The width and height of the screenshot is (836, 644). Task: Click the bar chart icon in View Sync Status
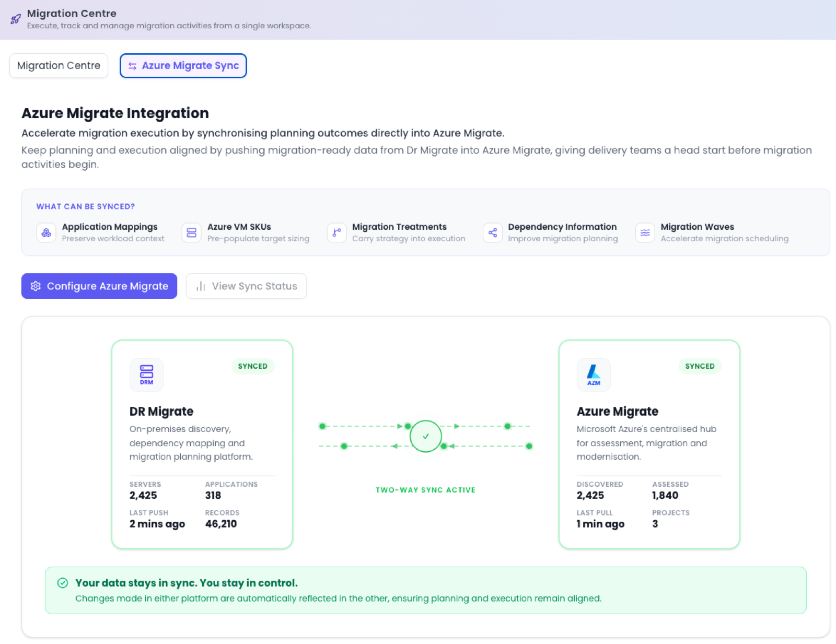[201, 286]
